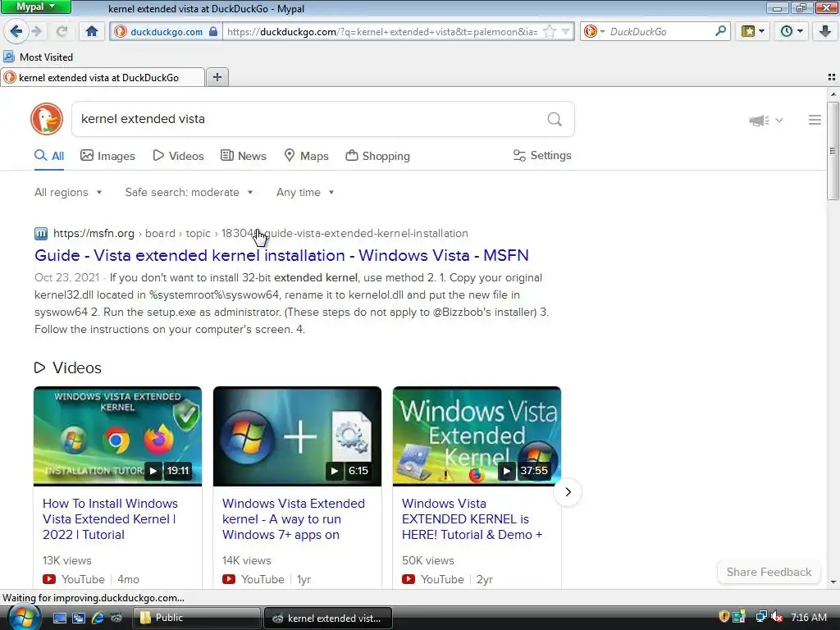Go back with the browser Back arrow

pos(16,31)
